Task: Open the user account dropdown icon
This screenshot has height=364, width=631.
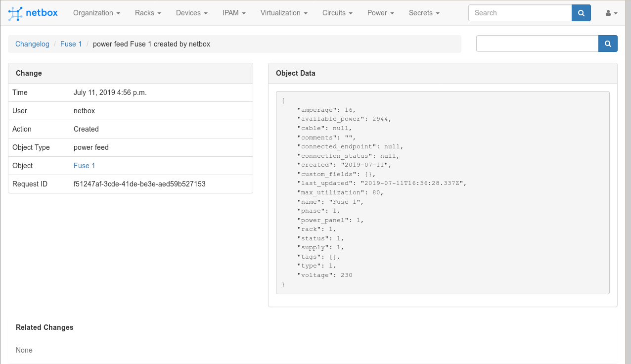Action: coord(611,13)
